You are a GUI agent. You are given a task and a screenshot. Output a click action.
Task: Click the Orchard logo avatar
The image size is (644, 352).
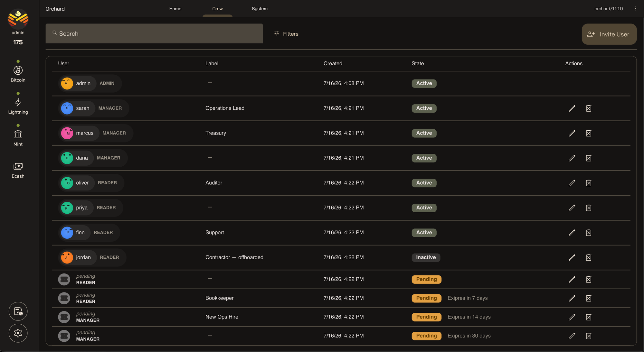[18, 18]
